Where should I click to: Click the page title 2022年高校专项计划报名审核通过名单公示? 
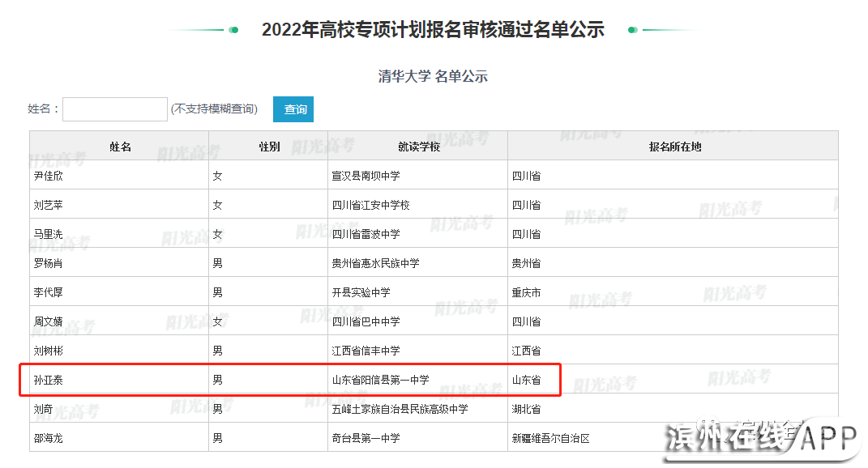pyautogui.click(x=433, y=30)
